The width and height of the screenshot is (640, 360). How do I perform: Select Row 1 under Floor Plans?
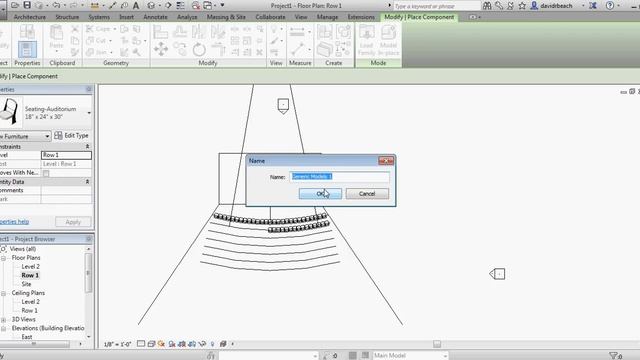(x=30, y=276)
